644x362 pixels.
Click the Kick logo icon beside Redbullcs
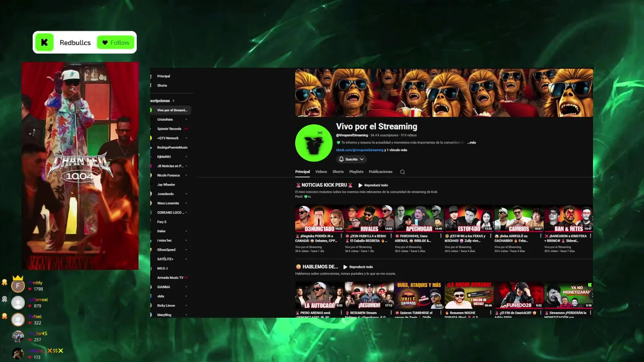(44, 43)
